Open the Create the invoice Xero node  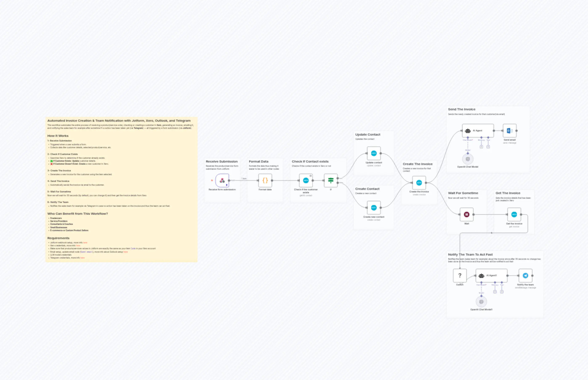pyautogui.click(x=419, y=183)
